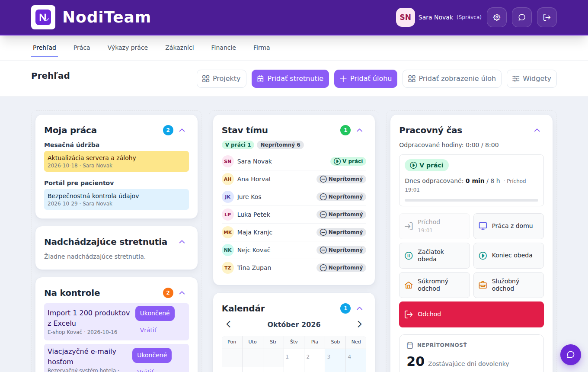This screenshot has height=372, width=588.
Task: Open the Firma tab
Action: click(x=262, y=48)
